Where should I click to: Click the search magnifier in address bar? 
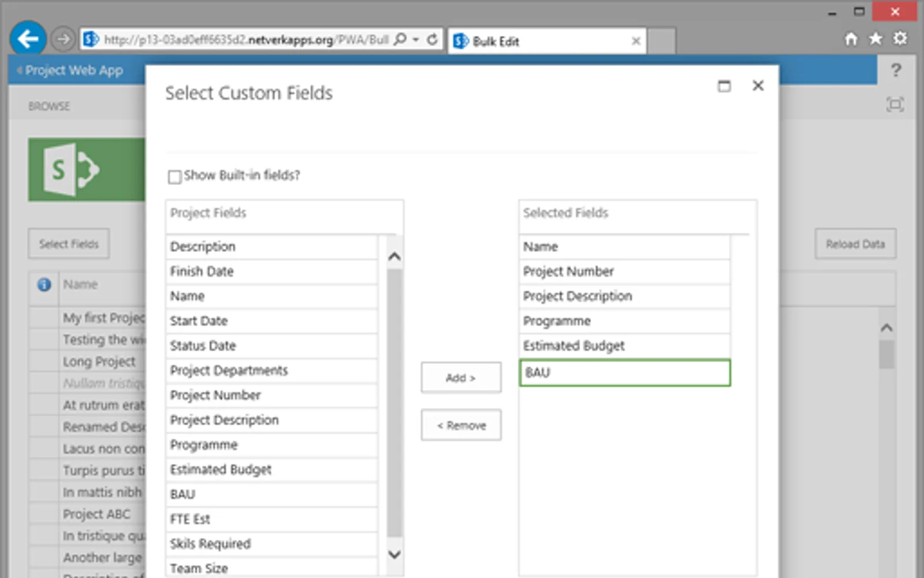click(400, 39)
